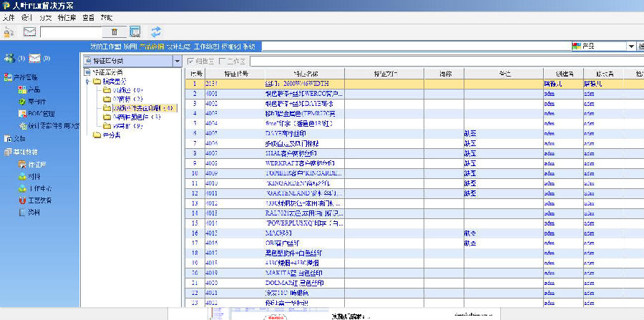Click the search input field in navigation bar
The height and width of the screenshot is (320, 644).
tap(415, 46)
